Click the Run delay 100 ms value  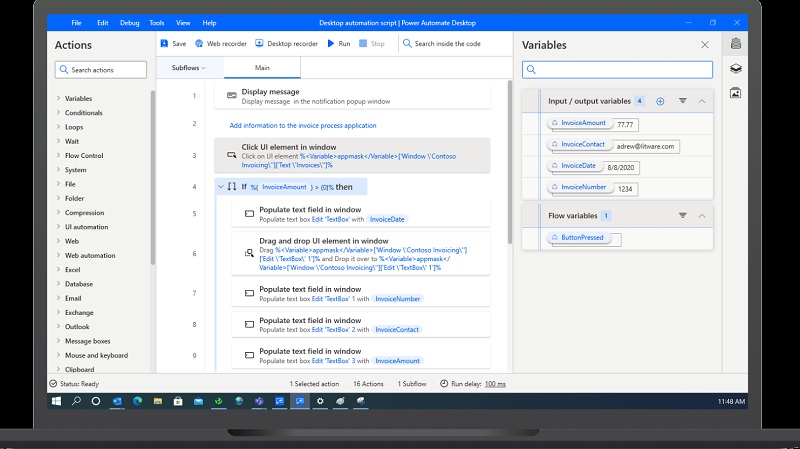(495, 384)
